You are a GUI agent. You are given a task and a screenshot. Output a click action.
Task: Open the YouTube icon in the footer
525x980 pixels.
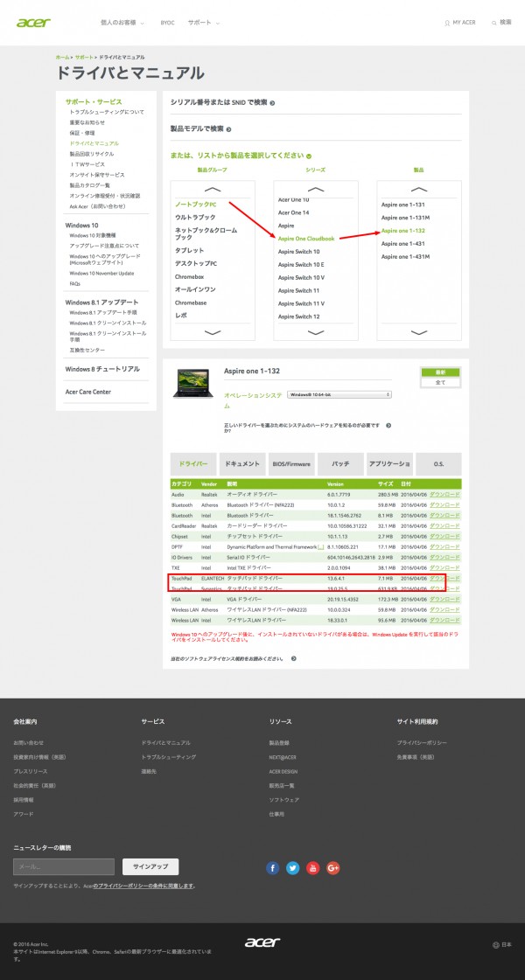tap(313, 867)
